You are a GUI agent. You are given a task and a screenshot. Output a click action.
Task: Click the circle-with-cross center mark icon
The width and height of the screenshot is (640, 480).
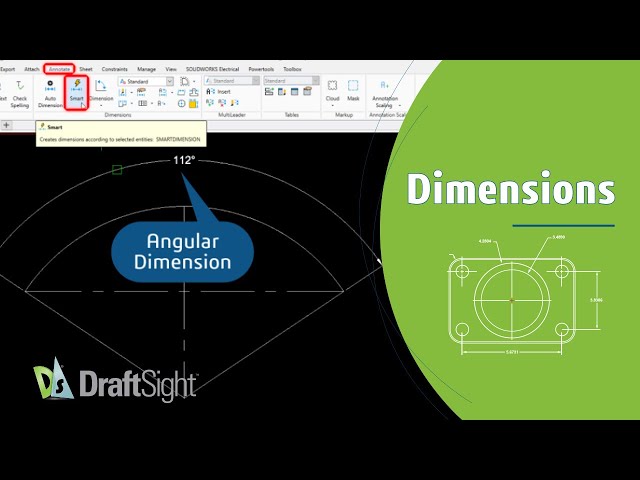point(182,103)
